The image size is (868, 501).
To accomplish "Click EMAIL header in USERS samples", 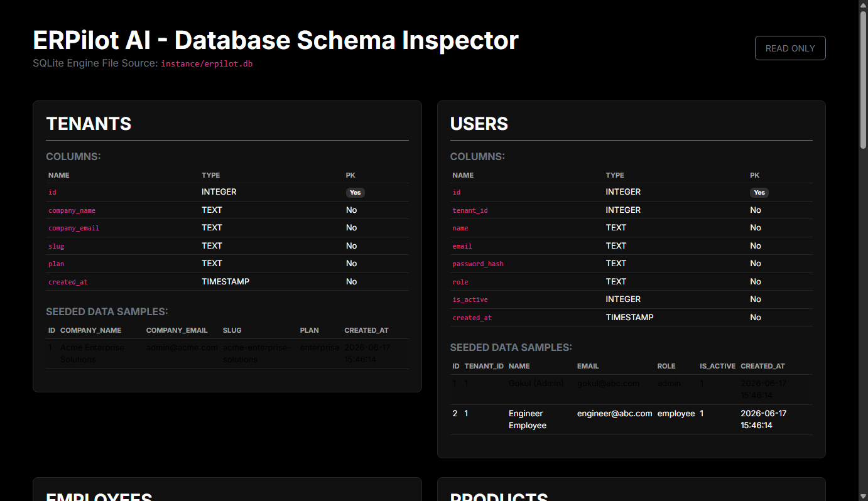I will pos(588,366).
